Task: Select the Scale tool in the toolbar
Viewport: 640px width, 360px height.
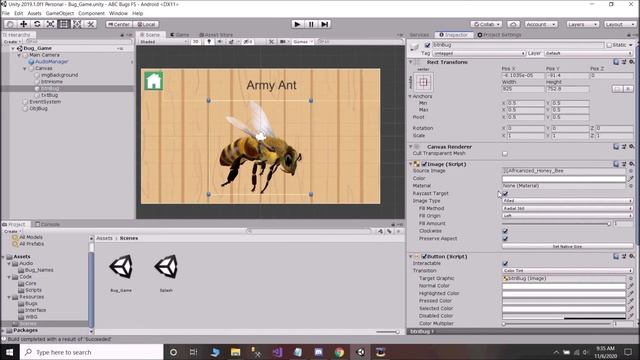Action: click(51, 24)
